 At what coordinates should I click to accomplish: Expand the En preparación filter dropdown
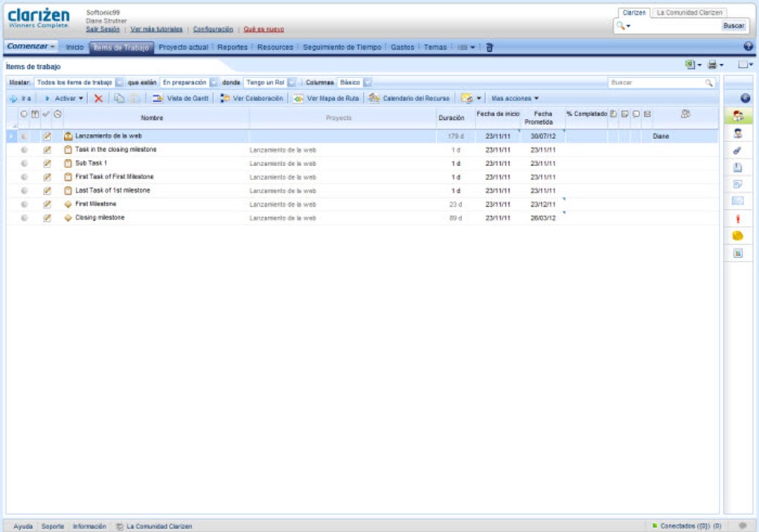point(214,83)
